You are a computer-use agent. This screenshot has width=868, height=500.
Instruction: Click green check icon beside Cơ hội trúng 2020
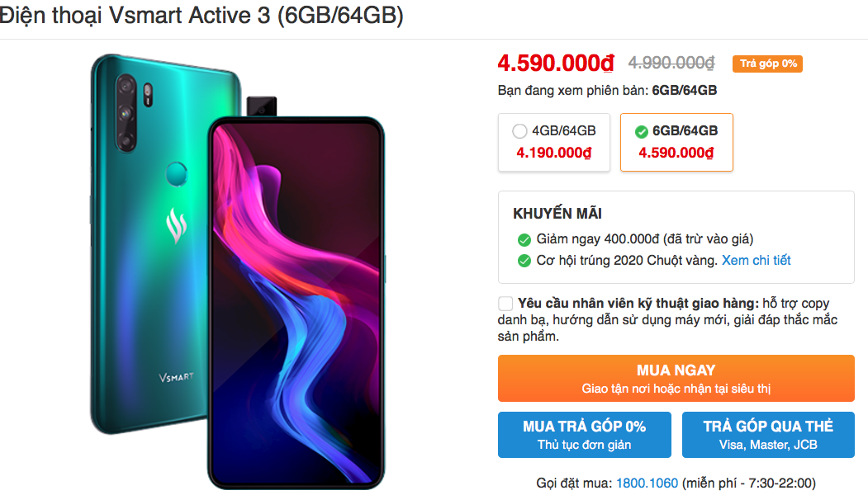pyautogui.click(x=524, y=261)
